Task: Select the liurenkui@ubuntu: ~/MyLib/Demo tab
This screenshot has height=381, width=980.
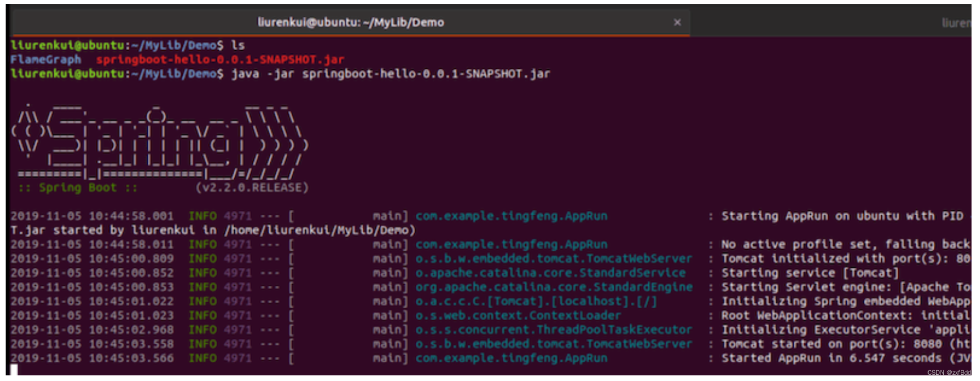Action: click(x=350, y=23)
